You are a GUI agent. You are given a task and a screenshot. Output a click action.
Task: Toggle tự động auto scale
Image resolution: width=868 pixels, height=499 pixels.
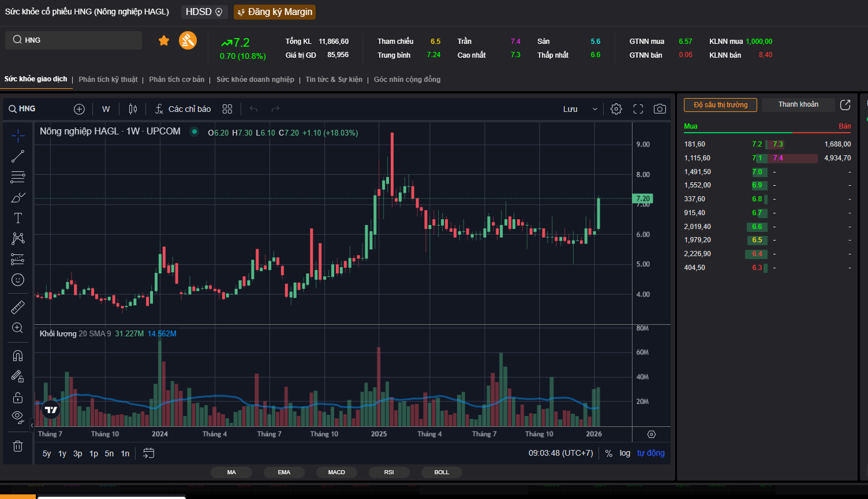click(x=651, y=453)
